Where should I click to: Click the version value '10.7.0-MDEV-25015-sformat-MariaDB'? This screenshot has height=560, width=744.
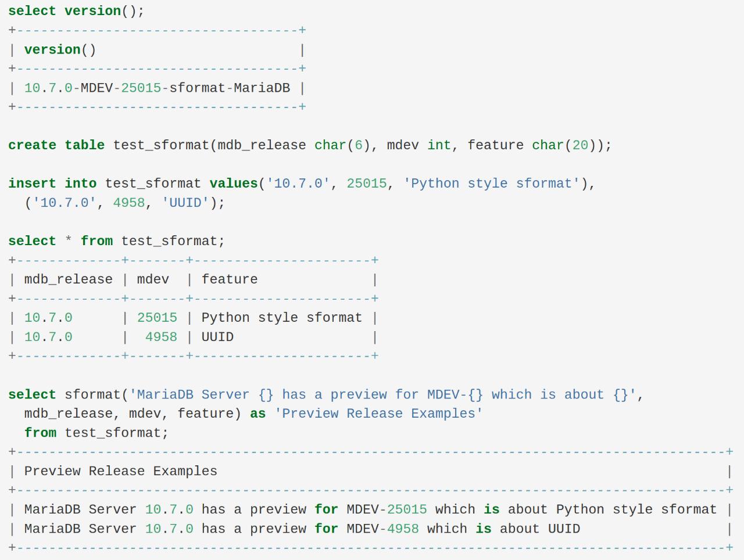click(157, 88)
